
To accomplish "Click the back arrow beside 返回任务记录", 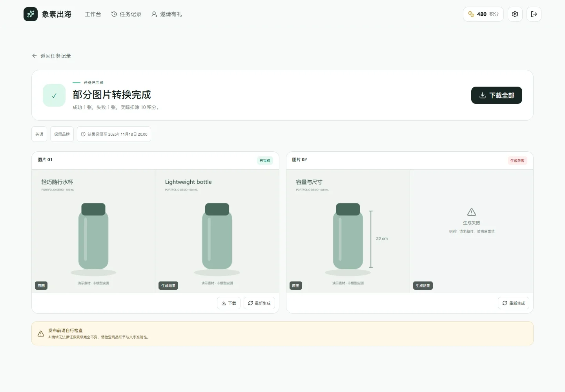I will (35, 56).
